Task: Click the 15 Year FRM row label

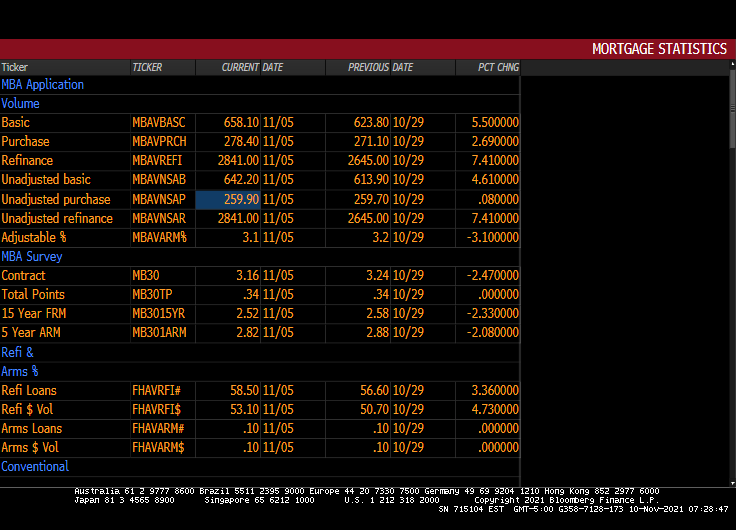Action: point(33,314)
